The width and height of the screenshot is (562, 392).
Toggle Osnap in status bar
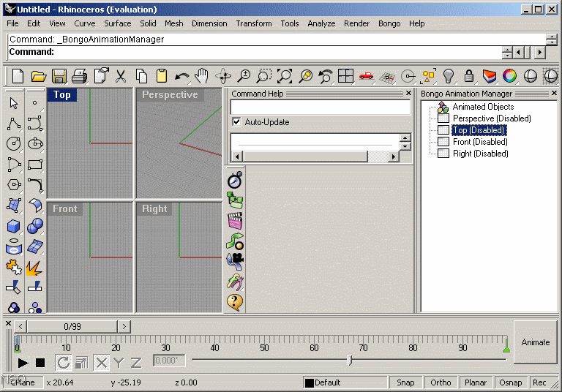(x=510, y=382)
